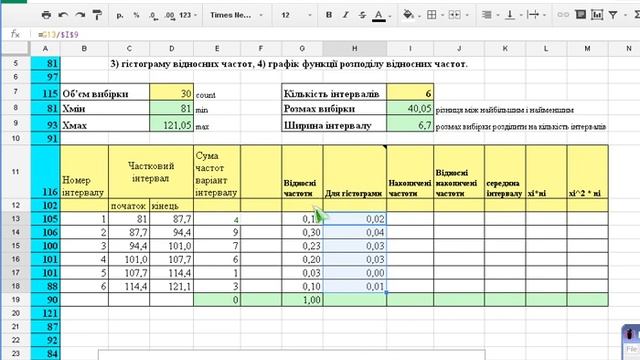
Task: Format as currency (р.)
Action: pos(120,15)
